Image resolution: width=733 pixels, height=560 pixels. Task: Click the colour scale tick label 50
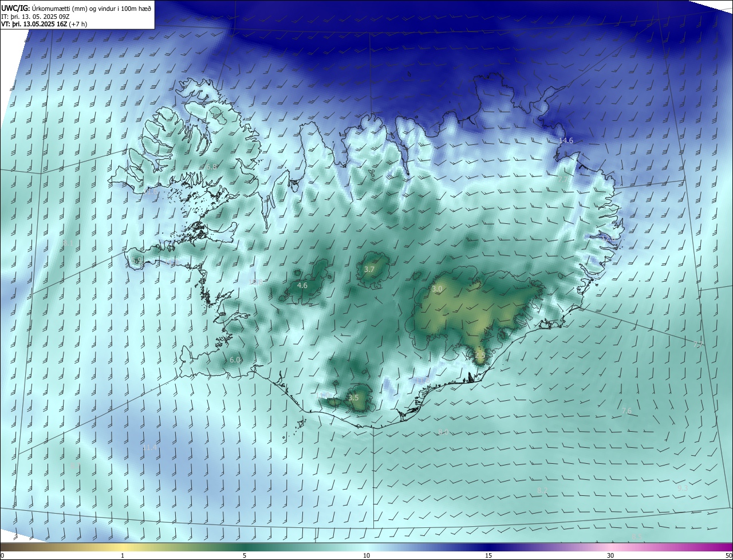tap(728, 555)
